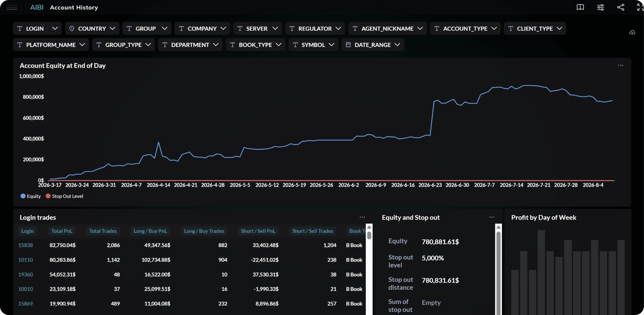The height and width of the screenshot is (315, 644).
Task: Expand the LOGIN filter dropdown
Action: click(37, 28)
